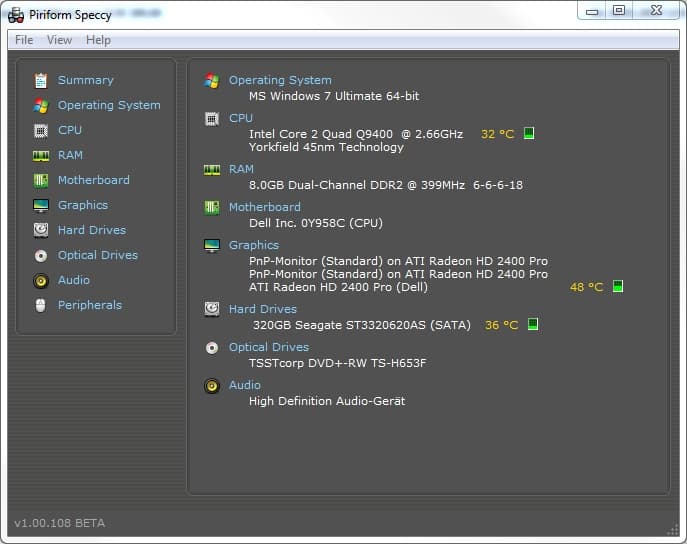The image size is (687, 544).
Task: Open the Help menu
Action: 98,40
